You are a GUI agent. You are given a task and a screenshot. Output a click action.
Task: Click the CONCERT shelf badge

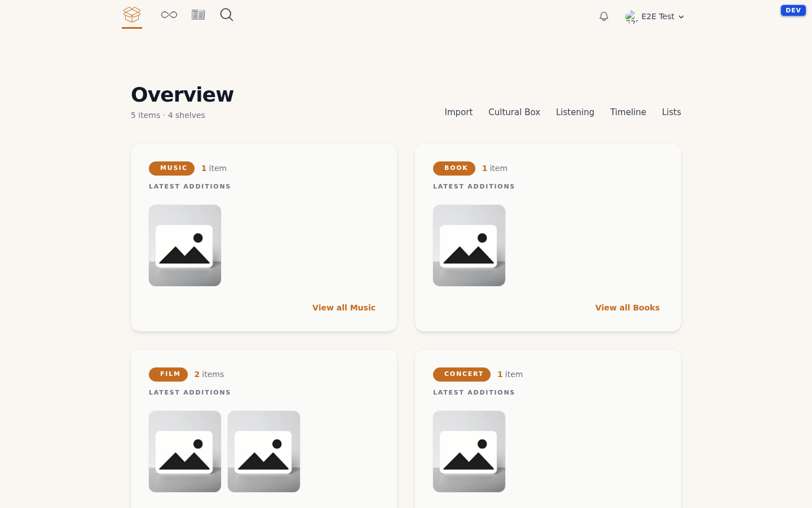462,374
